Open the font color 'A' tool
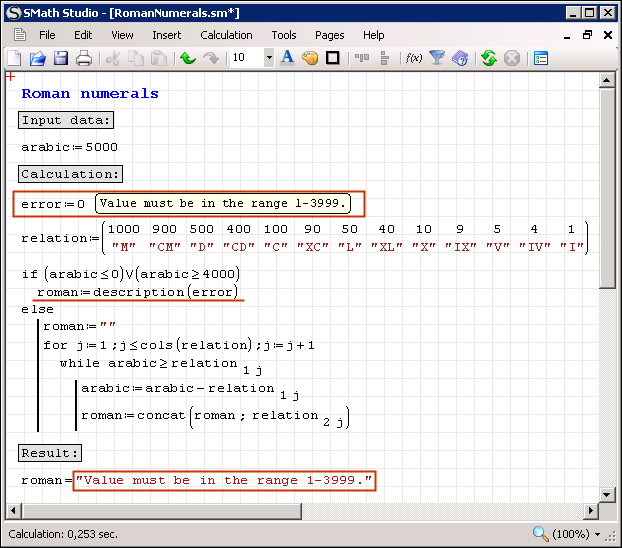 pos(287,58)
